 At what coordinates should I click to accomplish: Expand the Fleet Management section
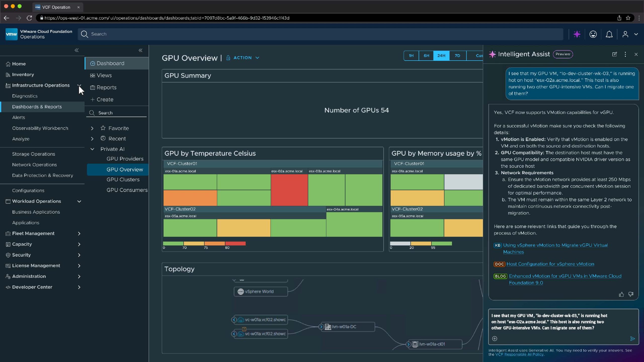tap(79, 234)
